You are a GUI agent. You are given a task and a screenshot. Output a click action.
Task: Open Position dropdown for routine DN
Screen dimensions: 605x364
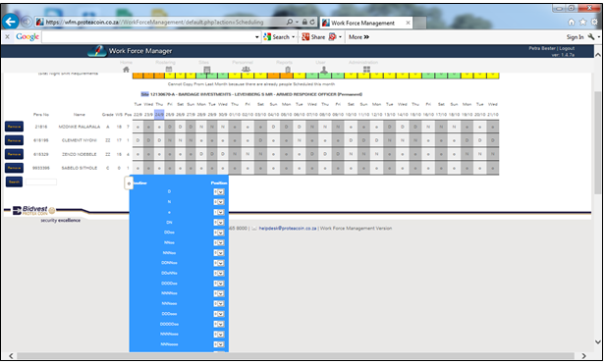pos(219,222)
